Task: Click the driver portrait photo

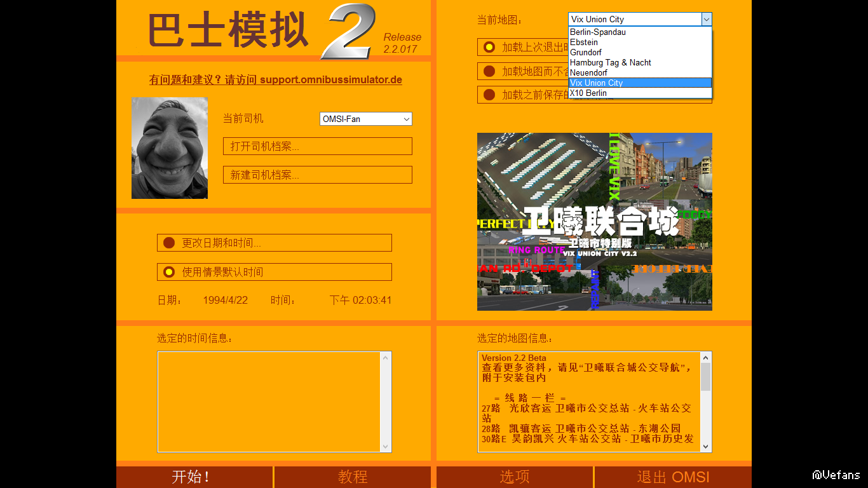Action: click(x=170, y=148)
